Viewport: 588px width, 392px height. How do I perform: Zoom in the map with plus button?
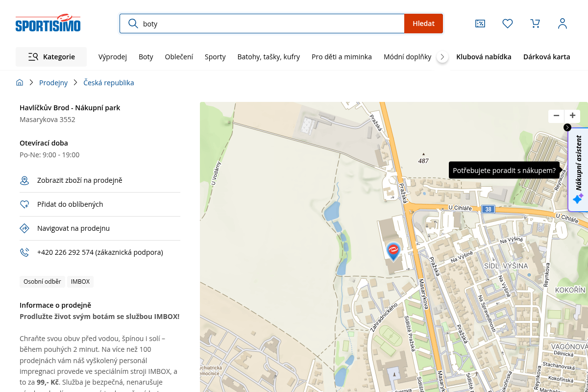tap(572, 116)
